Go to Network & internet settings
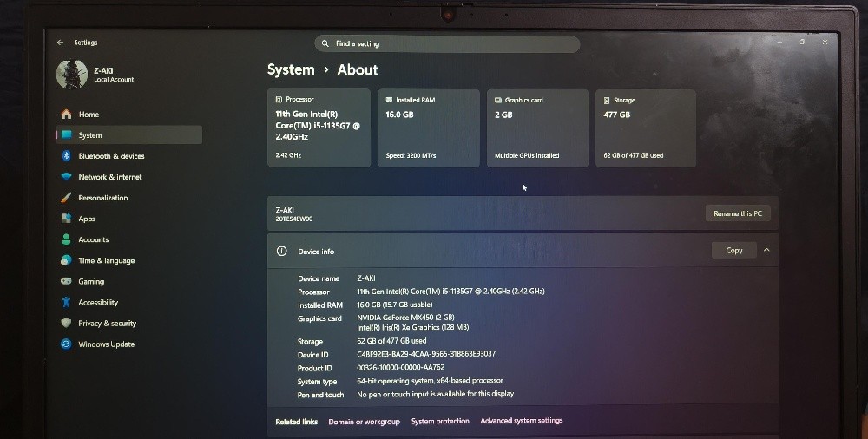The height and width of the screenshot is (439, 868). click(x=128, y=177)
